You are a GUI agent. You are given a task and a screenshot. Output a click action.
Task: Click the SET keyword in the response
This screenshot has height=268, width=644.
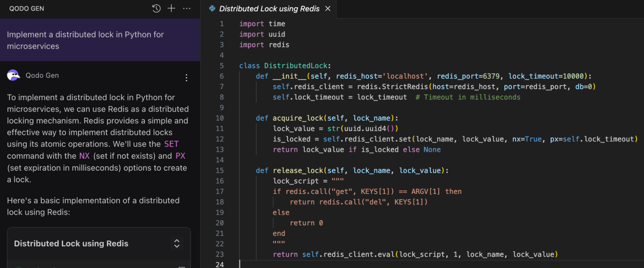click(171, 144)
